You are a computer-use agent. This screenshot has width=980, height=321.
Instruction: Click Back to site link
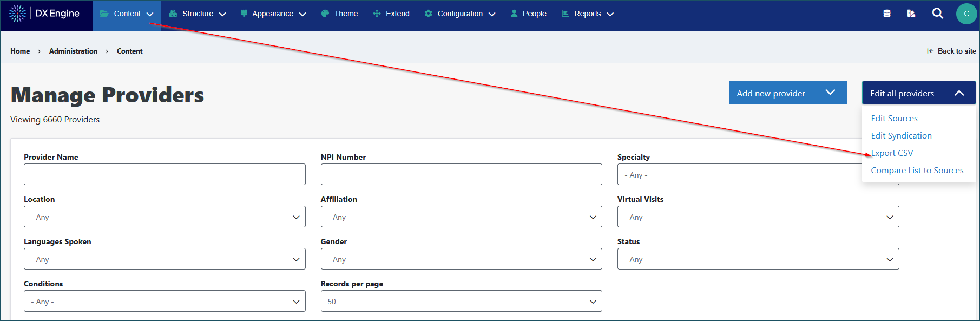[x=951, y=51]
